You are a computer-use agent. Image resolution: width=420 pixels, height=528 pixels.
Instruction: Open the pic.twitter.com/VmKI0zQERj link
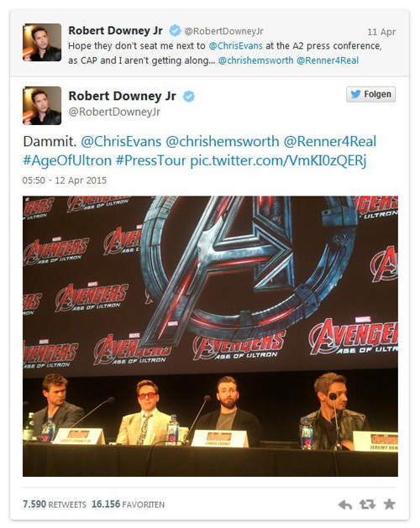click(278, 161)
